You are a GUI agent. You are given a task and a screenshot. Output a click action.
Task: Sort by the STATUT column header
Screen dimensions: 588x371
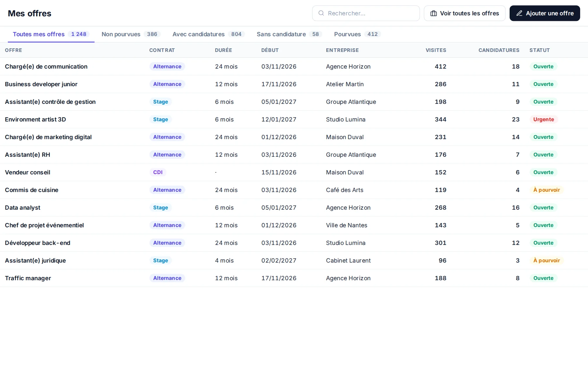pyautogui.click(x=540, y=50)
